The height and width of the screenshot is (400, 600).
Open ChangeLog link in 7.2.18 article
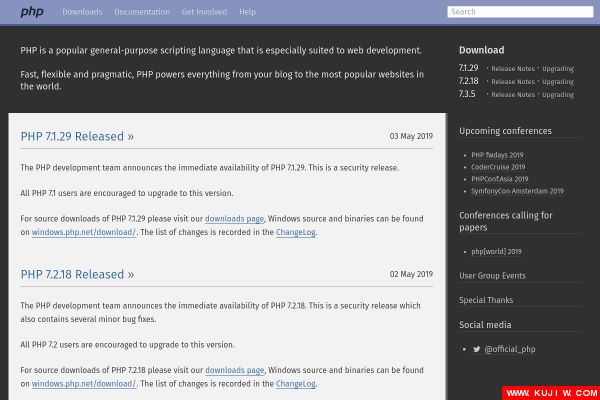[x=295, y=384]
